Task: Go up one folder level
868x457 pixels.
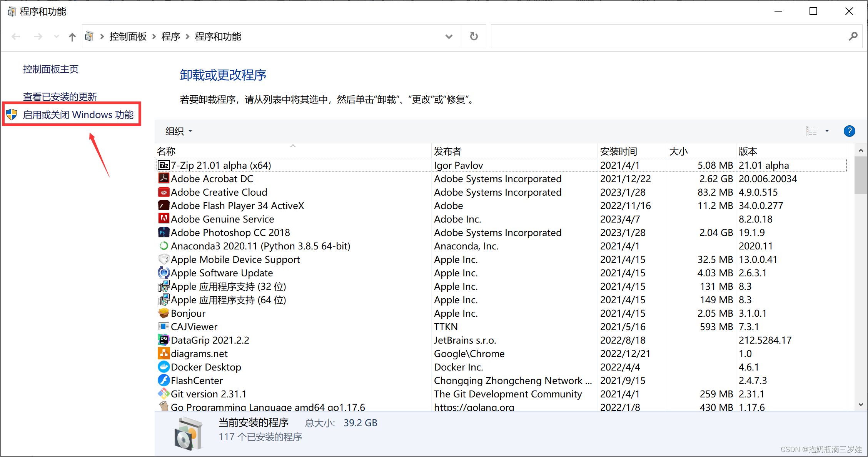Action: [x=72, y=37]
